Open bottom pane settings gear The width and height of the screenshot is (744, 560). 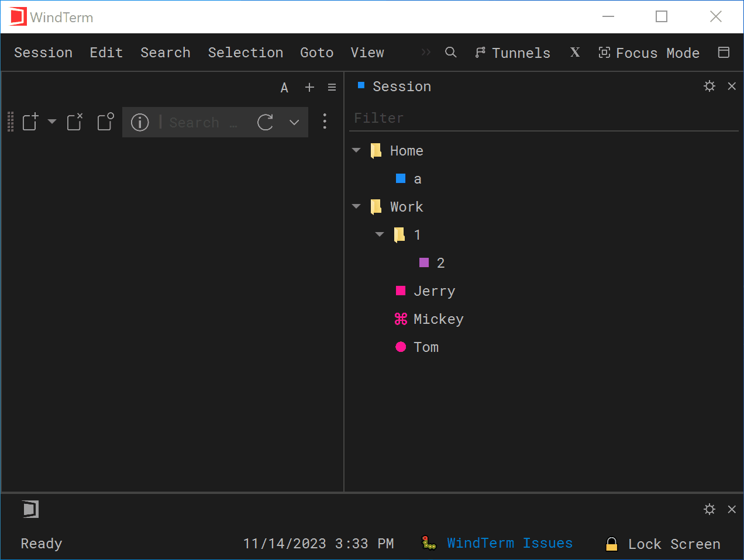pyautogui.click(x=709, y=509)
